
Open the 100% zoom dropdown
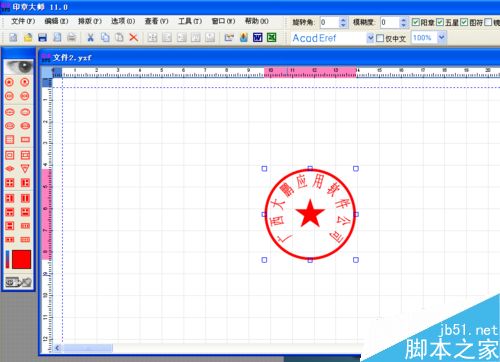[x=441, y=38]
